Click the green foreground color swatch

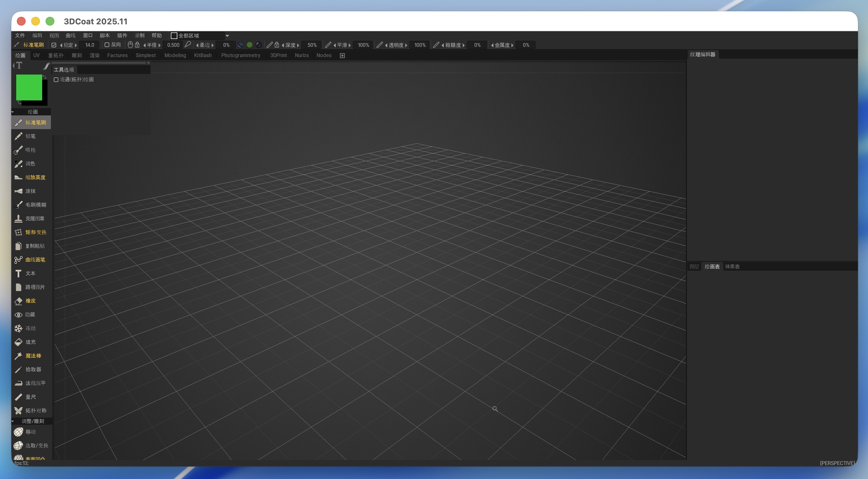pyautogui.click(x=29, y=88)
